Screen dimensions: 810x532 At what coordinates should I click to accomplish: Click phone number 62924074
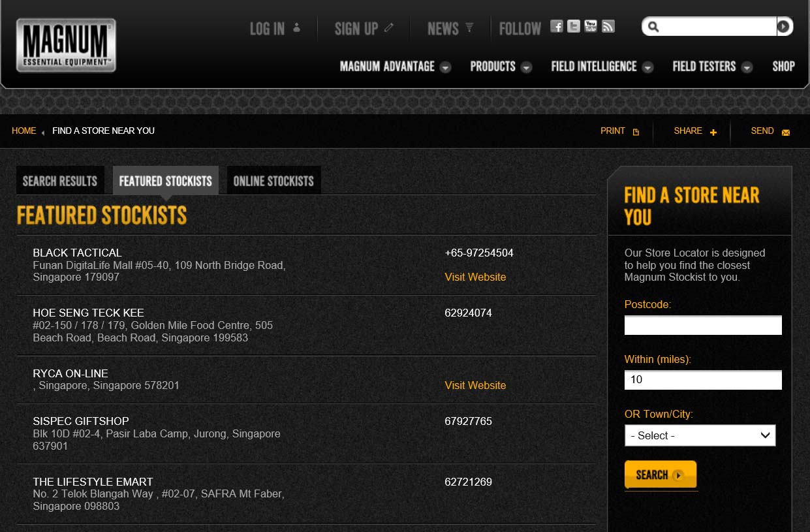[x=468, y=313]
